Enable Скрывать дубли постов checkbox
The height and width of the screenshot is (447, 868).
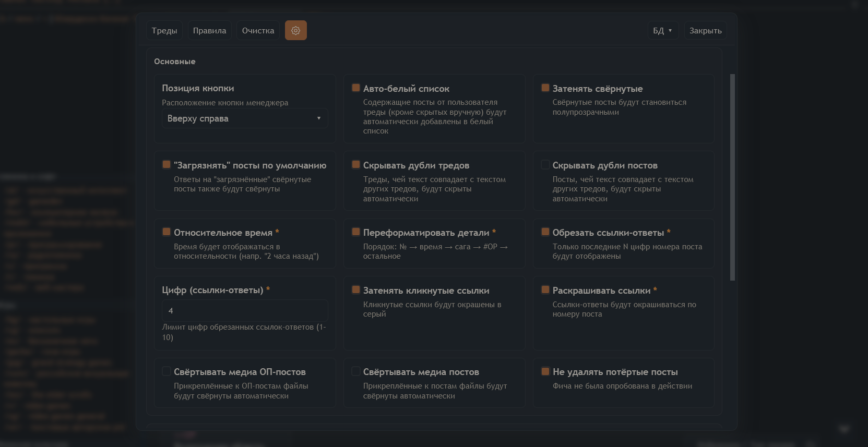pyautogui.click(x=545, y=165)
